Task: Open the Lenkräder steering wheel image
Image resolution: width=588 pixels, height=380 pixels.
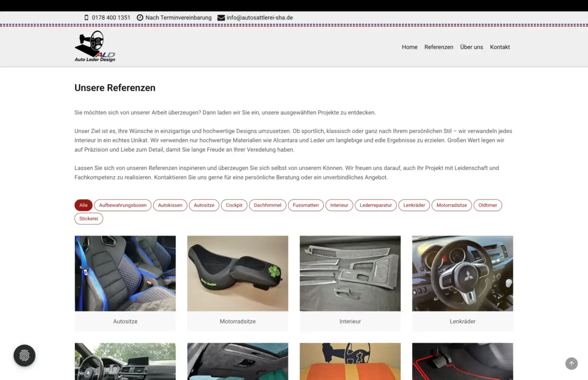Action: (463, 273)
